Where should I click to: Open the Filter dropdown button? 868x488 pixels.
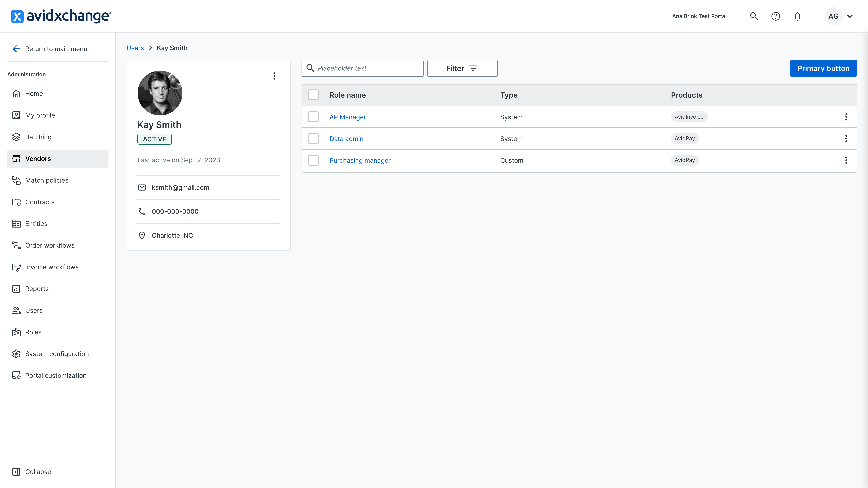click(x=462, y=68)
